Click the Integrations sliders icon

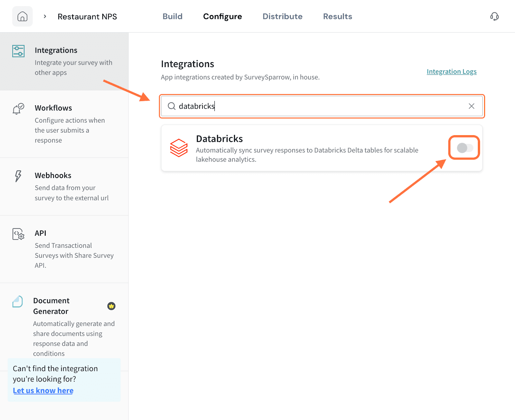[x=18, y=51]
